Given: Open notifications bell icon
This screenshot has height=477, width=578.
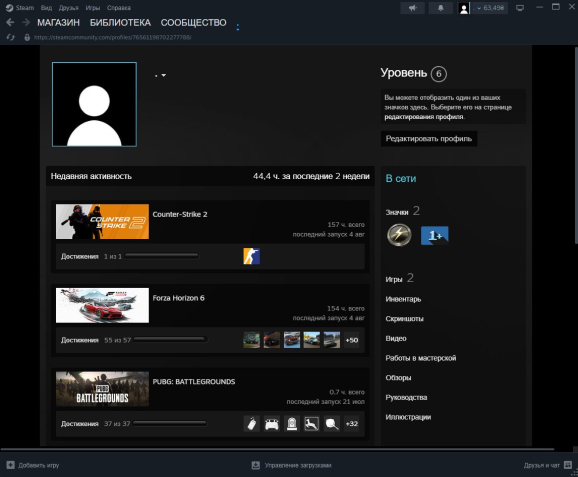Looking at the screenshot, I should [441, 8].
